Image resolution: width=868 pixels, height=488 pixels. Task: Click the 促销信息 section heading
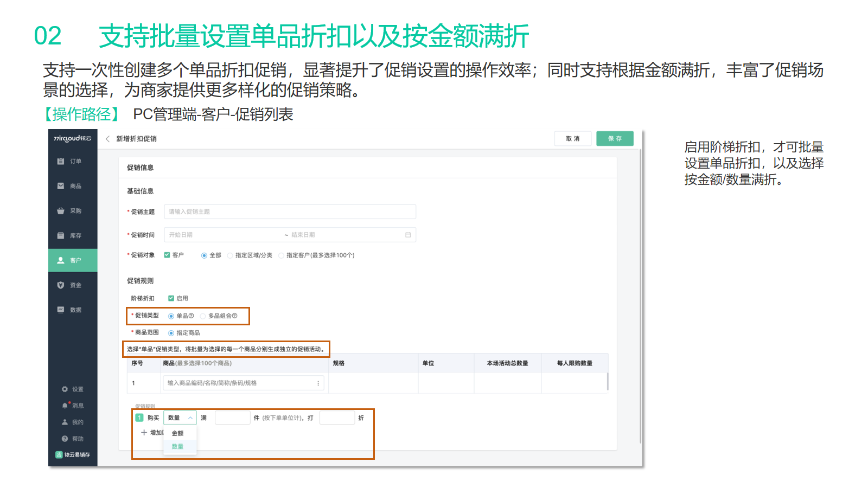[140, 168]
